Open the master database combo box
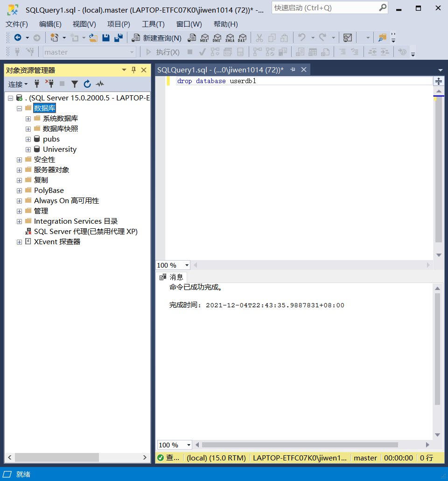This screenshot has height=481, width=448. pyautogui.click(x=89, y=52)
